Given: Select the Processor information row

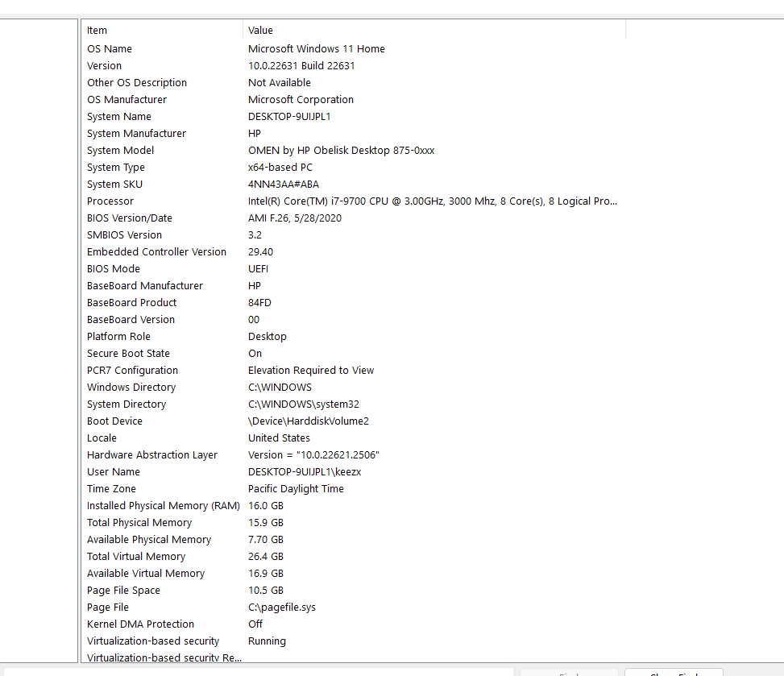Looking at the screenshot, I should click(161, 201).
